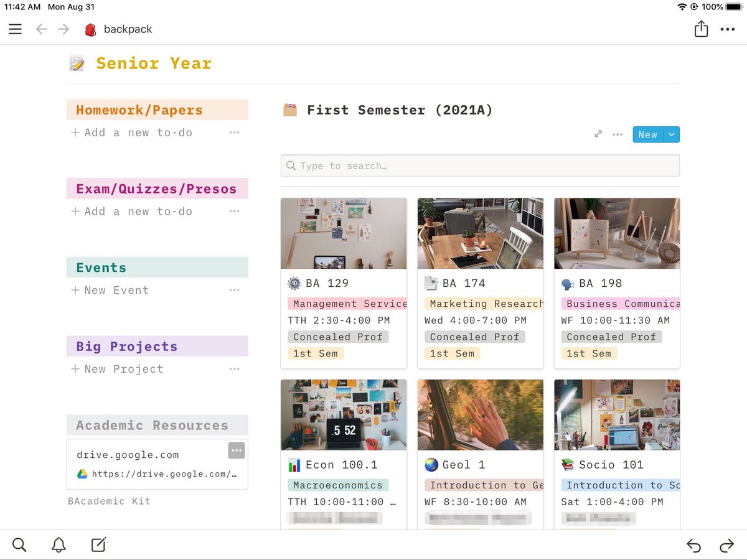747x560 pixels.
Task: Click 1st Sem tag on BA 174
Action: click(452, 353)
